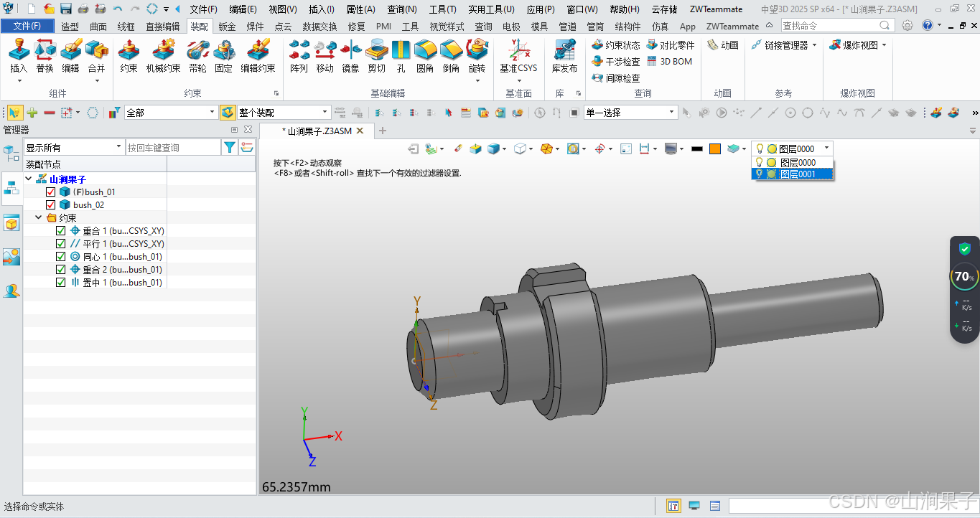This screenshot has height=518, width=980.
Task: Select the 阵列 (Pattern) tool
Action: click(x=299, y=50)
